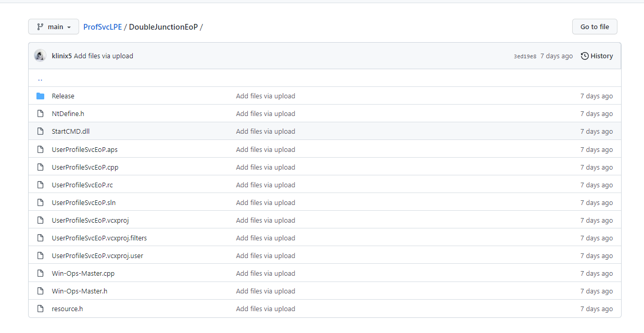This screenshot has width=644, height=333.
Task: Click the Release folder icon
Action: click(40, 96)
